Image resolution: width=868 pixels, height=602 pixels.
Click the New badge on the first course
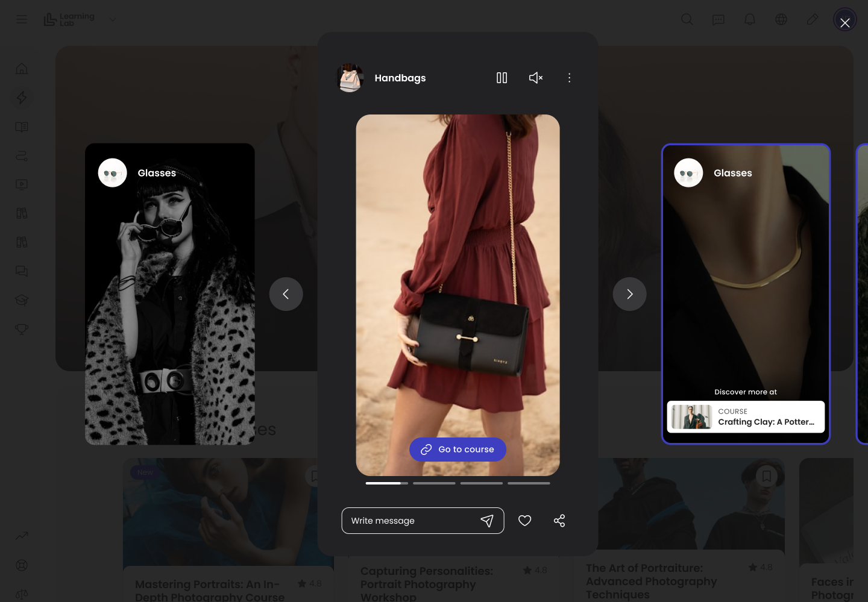(145, 472)
